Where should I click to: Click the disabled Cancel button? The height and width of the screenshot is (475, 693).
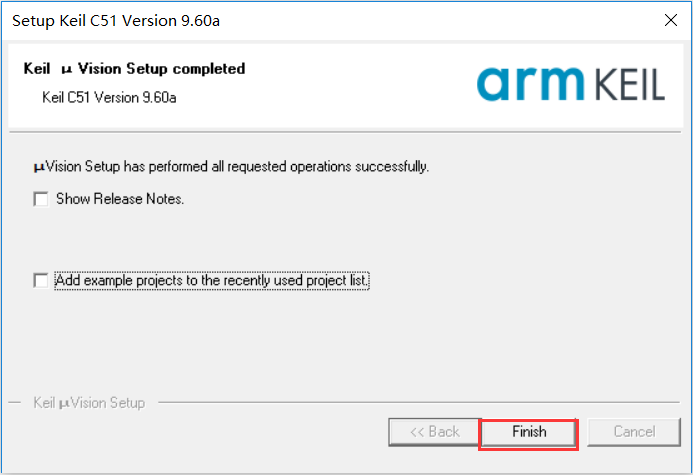point(634,432)
